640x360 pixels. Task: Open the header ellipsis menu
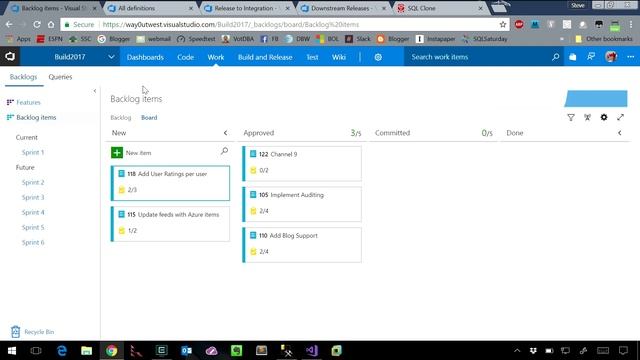point(631,57)
